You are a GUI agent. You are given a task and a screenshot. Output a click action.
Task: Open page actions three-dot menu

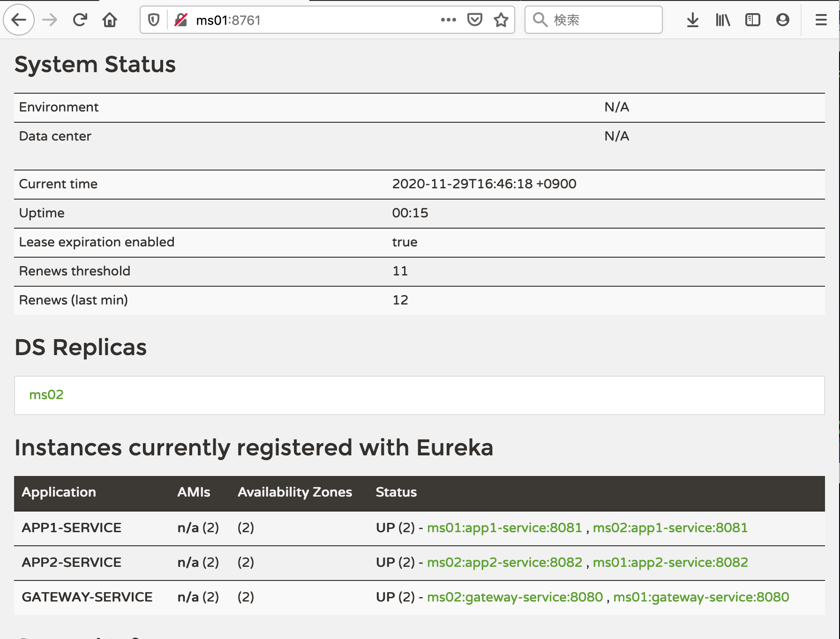pos(449,20)
